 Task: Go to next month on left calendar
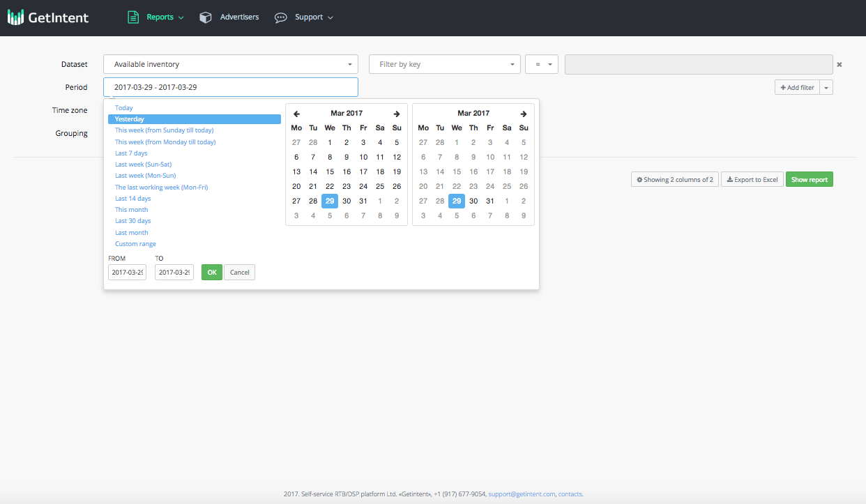point(396,114)
